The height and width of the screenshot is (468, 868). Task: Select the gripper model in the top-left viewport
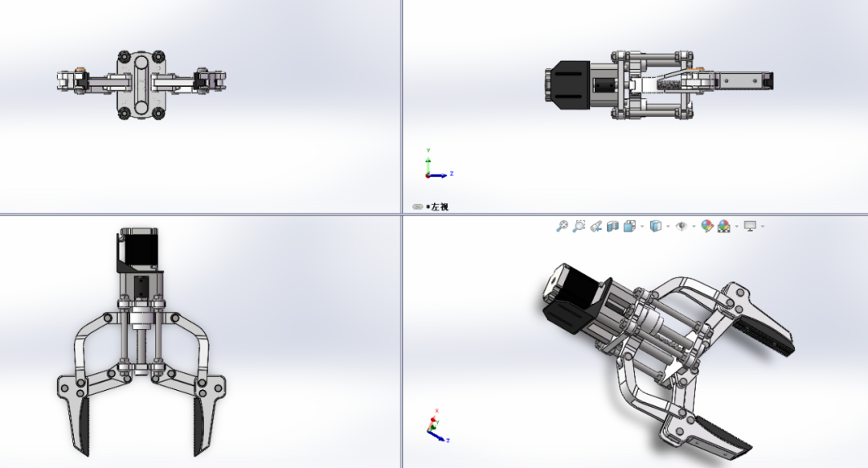pyautogui.click(x=141, y=84)
